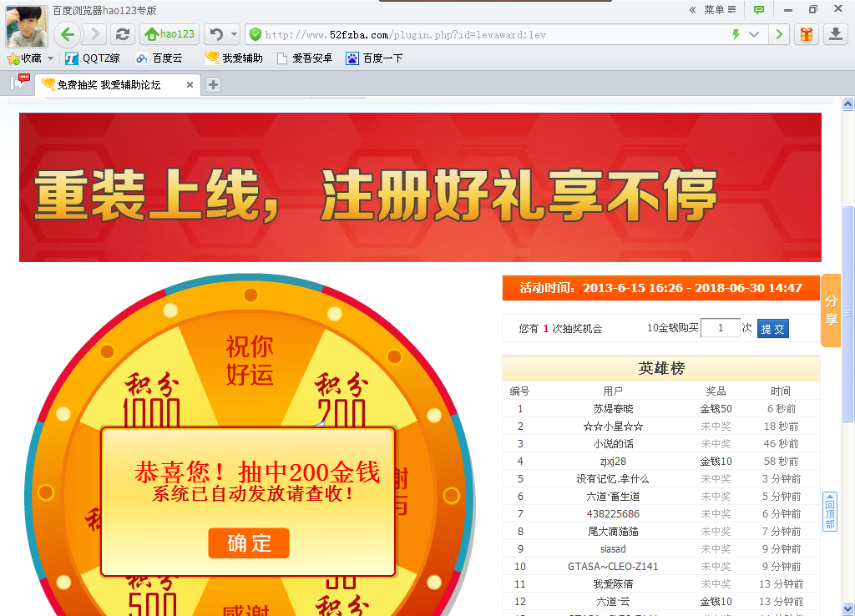Click user GTASA~CLEO-Z141 in the list
The height and width of the screenshot is (616, 855).
[x=613, y=566]
